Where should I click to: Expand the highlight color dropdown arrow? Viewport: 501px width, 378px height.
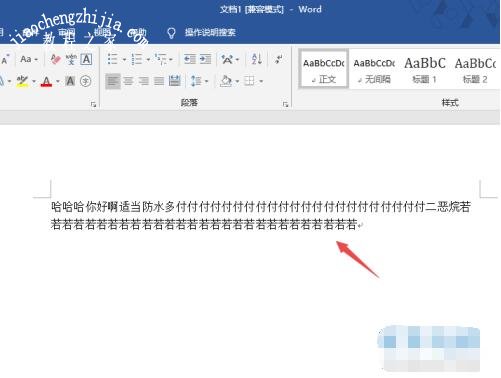(34, 81)
